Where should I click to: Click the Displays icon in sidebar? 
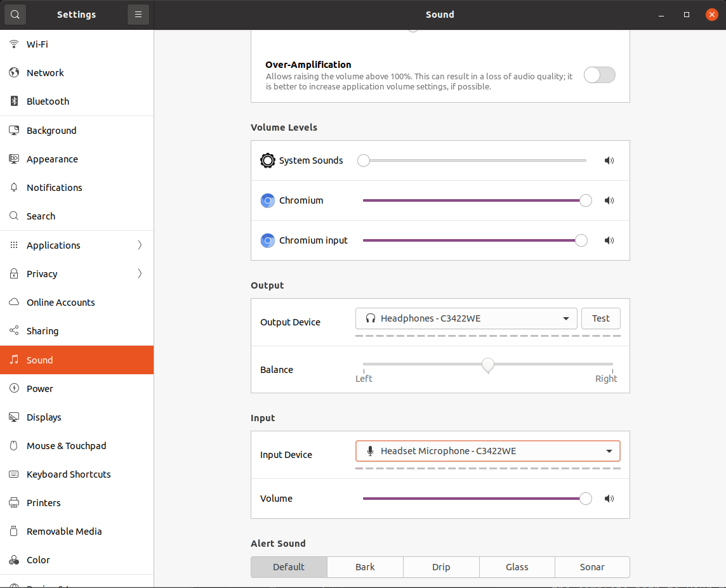[14, 417]
